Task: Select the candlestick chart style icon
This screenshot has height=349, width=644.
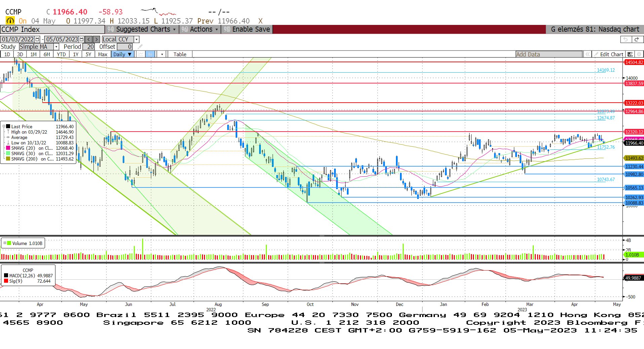Action: tap(150, 54)
